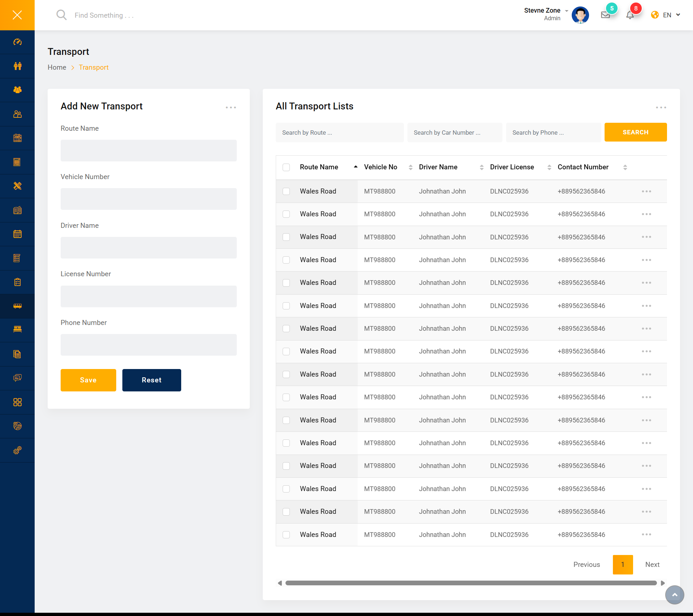
Task: Open the UI Elements grid icon in sidebar
Action: click(x=17, y=402)
